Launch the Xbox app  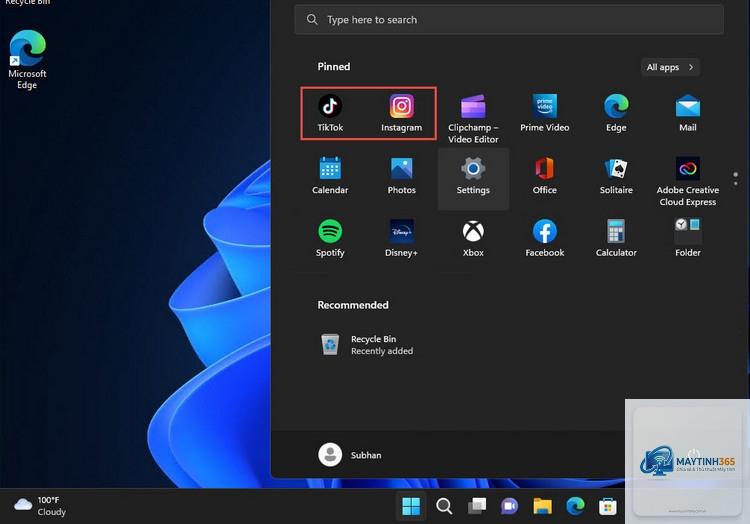pyautogui.click(x=473, y=239)
